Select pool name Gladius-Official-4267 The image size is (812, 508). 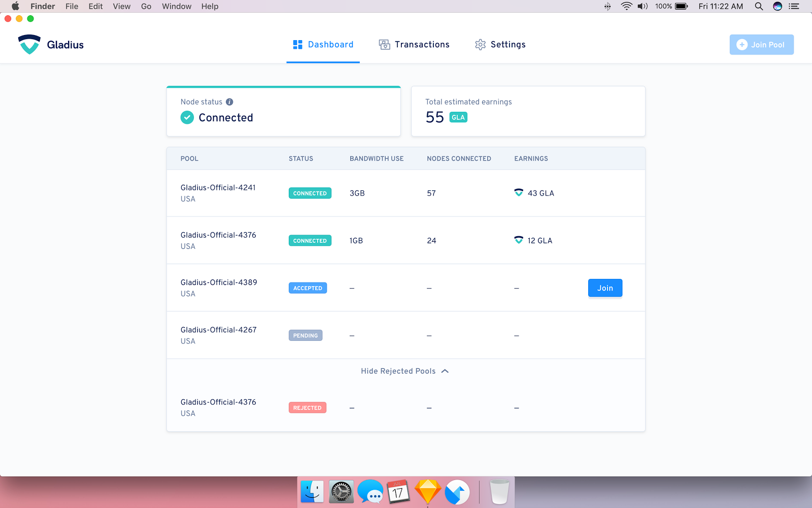click(x=219, y=330)
